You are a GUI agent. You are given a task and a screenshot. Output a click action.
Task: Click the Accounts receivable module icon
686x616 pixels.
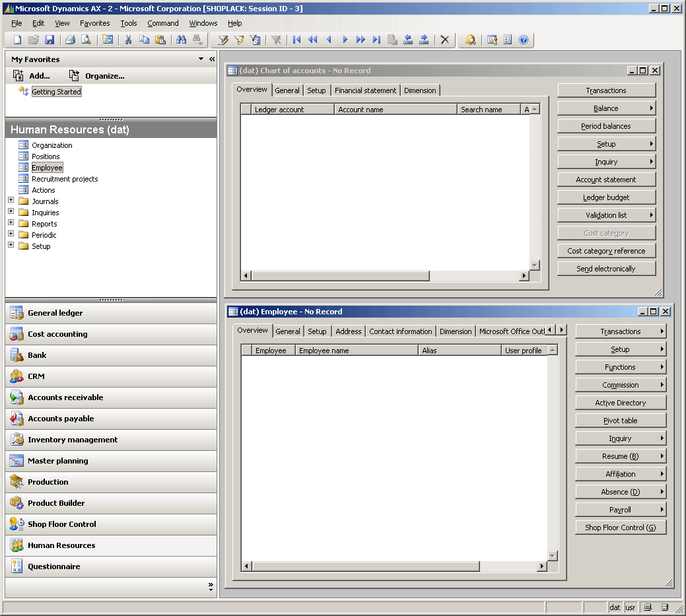pos(17,397)
